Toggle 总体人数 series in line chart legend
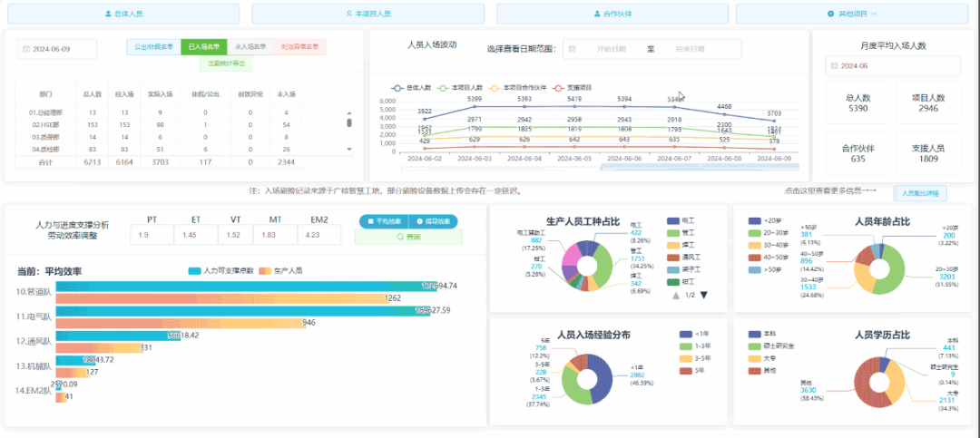Viewport: 980px width, 438px height. tap(413, 88)
